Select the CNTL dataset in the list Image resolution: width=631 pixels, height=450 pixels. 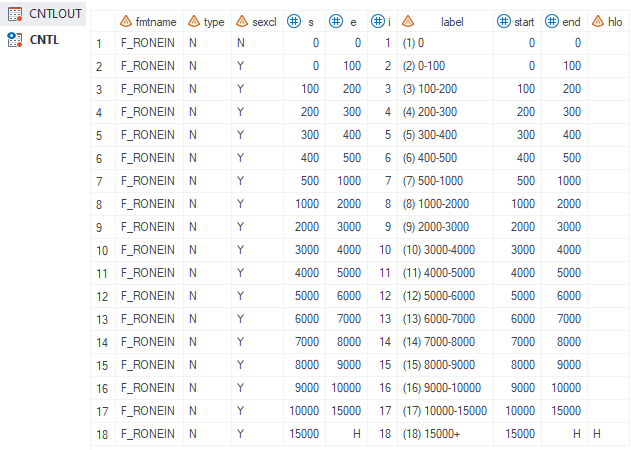[x=43, y=39]
